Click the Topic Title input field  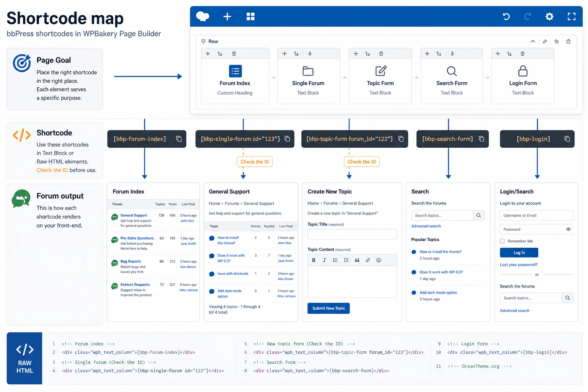click(x=352, y=234)
